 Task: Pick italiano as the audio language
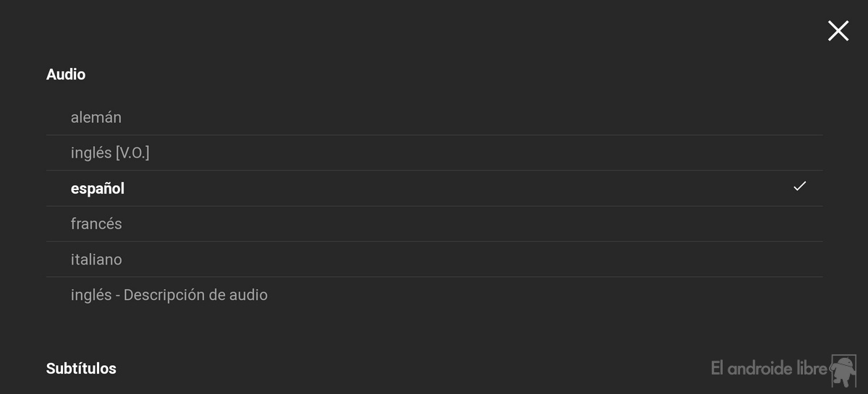click(434, 259)
